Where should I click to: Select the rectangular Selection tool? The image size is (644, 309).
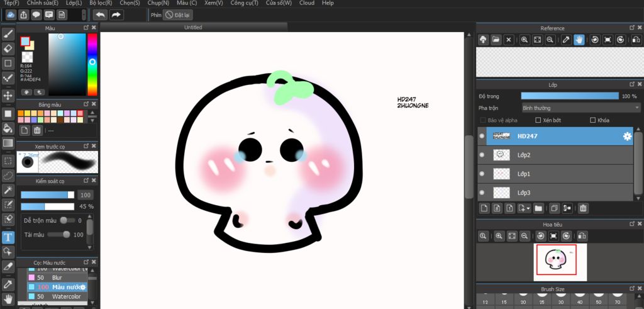8,160
